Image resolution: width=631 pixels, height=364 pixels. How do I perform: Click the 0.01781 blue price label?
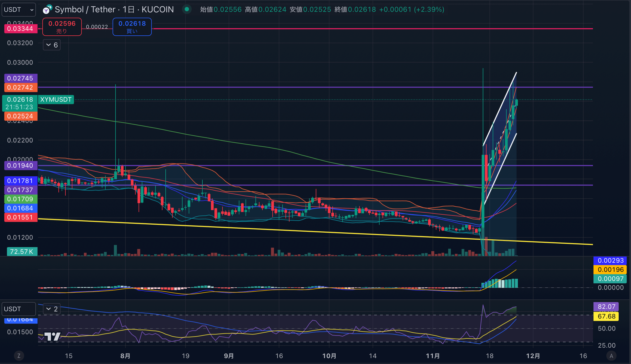(20, 181)
